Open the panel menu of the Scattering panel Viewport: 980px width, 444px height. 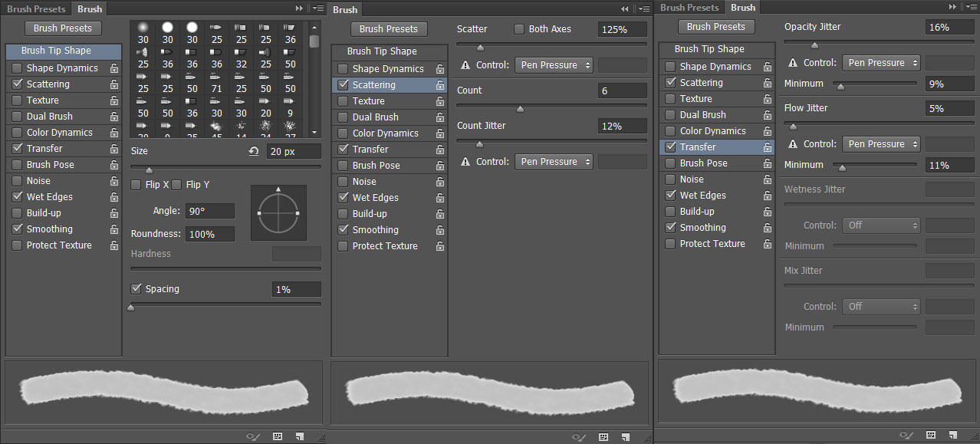coord(644,8)
